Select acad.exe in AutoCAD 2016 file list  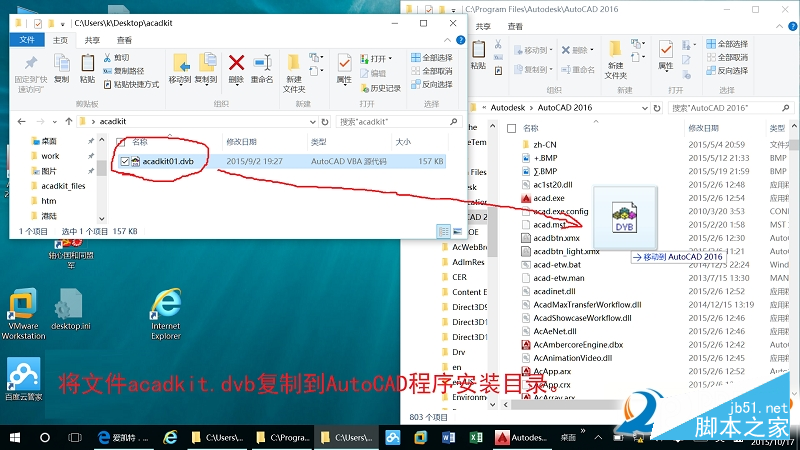pos(549,198)
